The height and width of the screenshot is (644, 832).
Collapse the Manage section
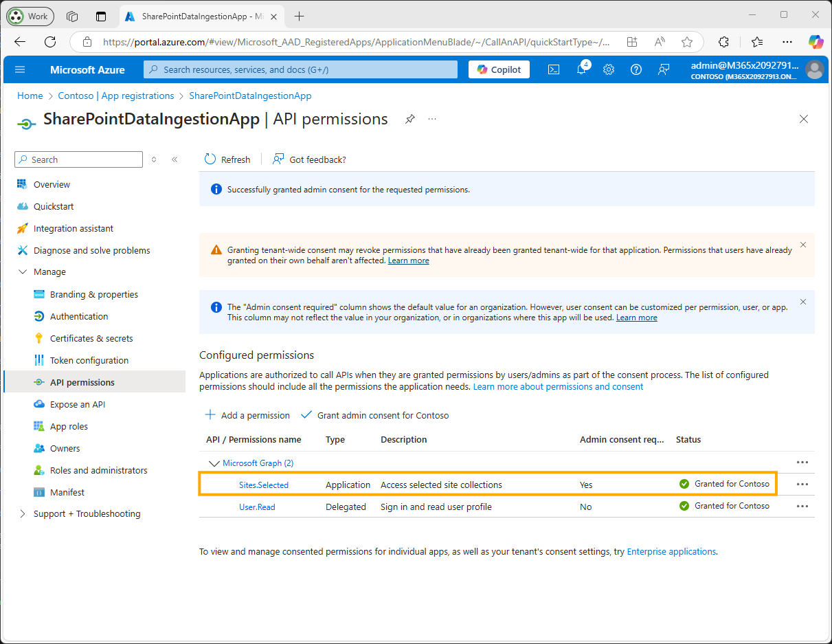coord(22,272)
